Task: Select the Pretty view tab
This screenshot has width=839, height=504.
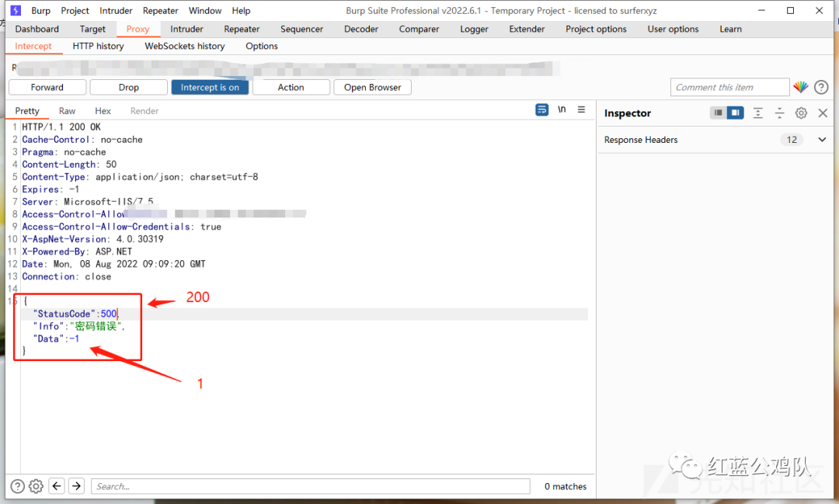Action: (x=27, y=111)
